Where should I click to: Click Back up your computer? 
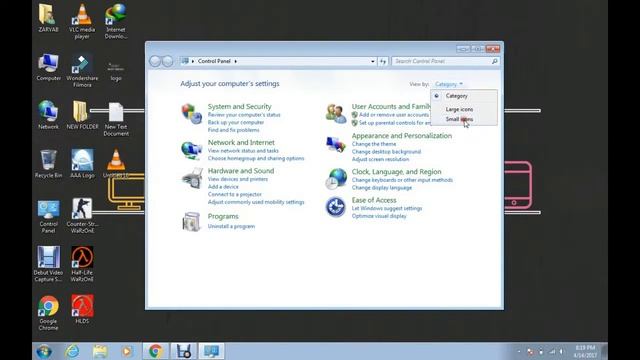[x=236, y=122]
